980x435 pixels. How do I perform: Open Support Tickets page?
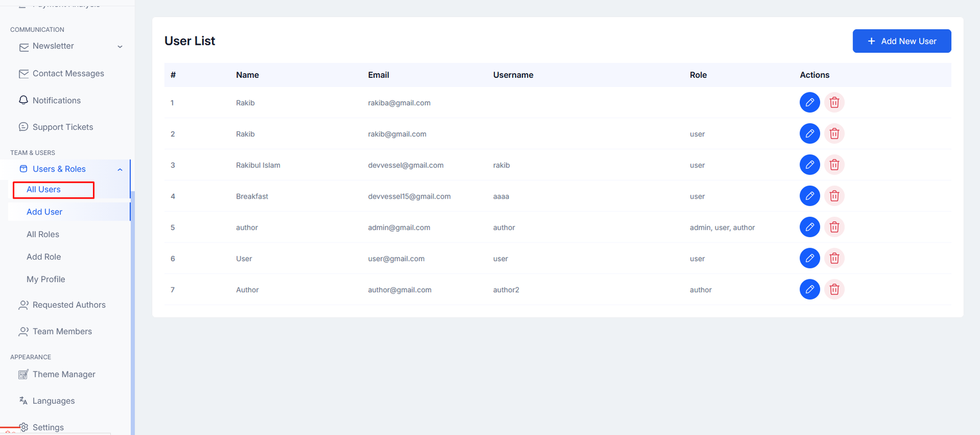(x=62, y=127)
